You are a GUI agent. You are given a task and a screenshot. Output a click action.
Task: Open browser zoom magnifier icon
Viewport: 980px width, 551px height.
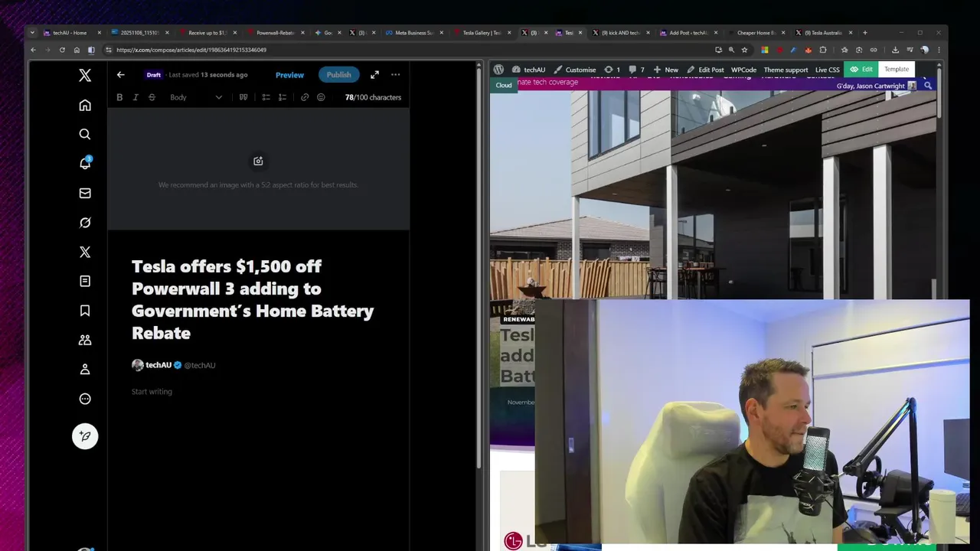coord(731,50)
